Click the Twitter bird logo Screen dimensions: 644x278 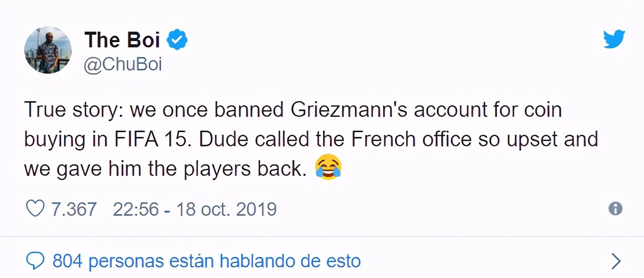pyautogui.click(x=614, y=40)
